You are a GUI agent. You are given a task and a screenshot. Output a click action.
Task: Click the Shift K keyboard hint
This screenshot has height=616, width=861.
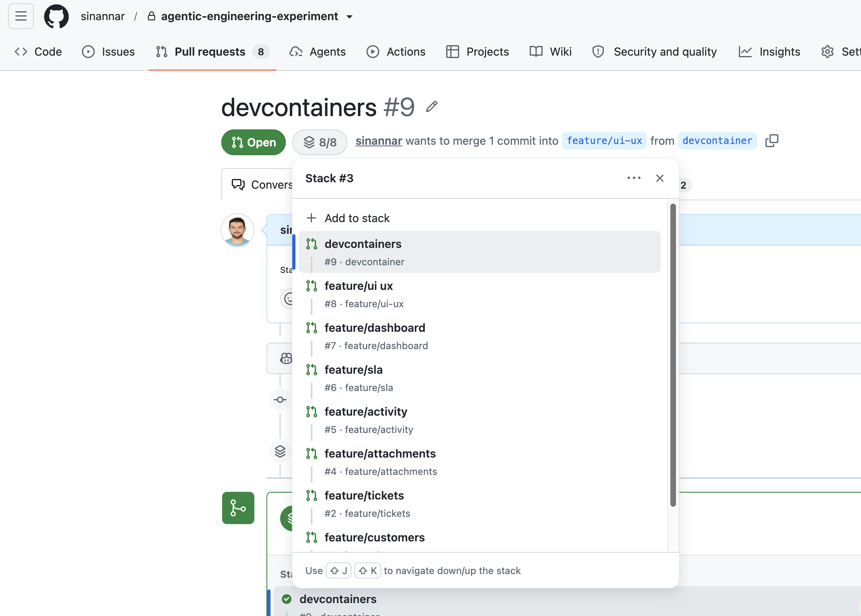coord(368,570)
